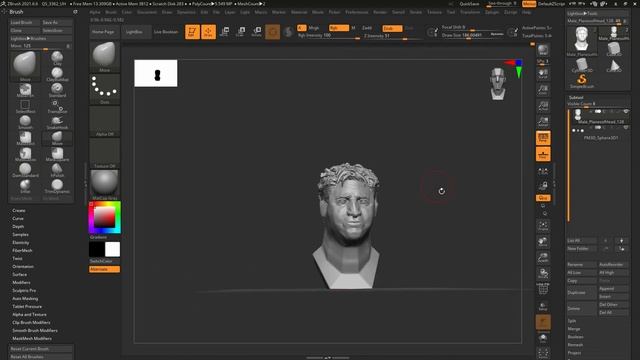This screenshot has width=640, height=360.
Task: Open the Home Page button
Action: (x=103, y=31)
